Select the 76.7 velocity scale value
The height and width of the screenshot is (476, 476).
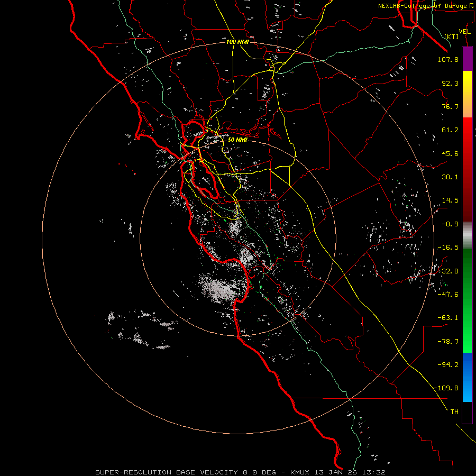tap(450, 106)
